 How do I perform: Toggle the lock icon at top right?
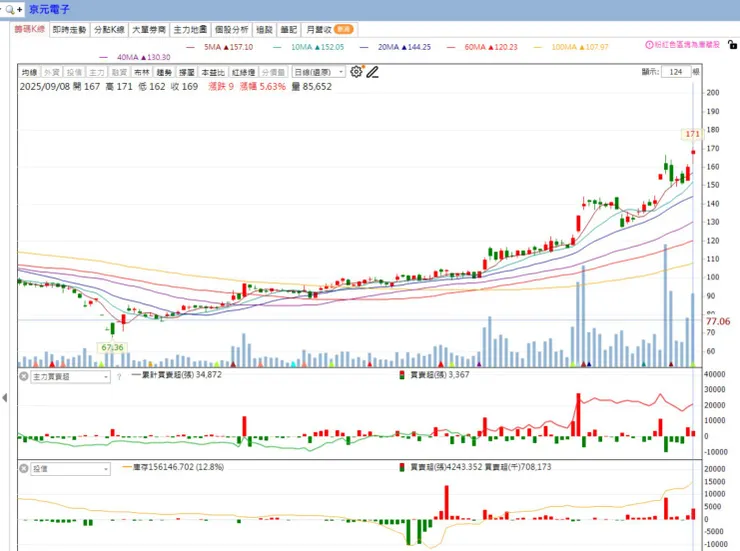[732, 45]
